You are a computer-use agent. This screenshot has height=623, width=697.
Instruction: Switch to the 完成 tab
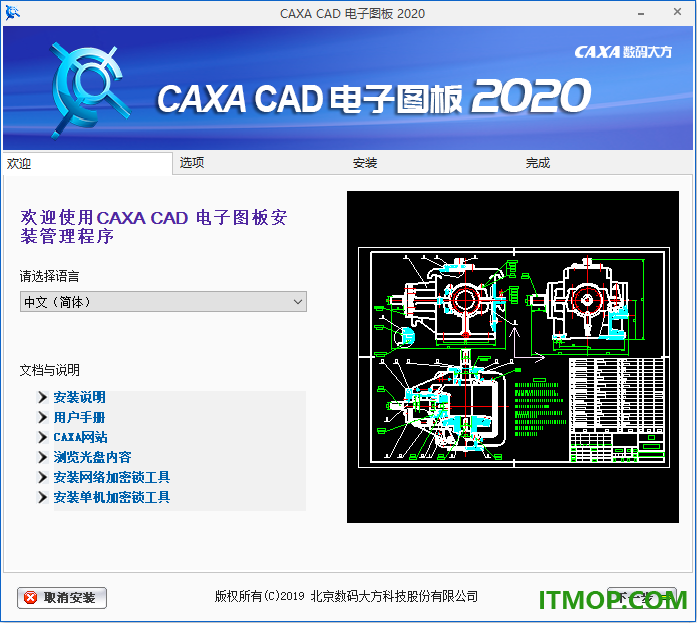point(605,163)
